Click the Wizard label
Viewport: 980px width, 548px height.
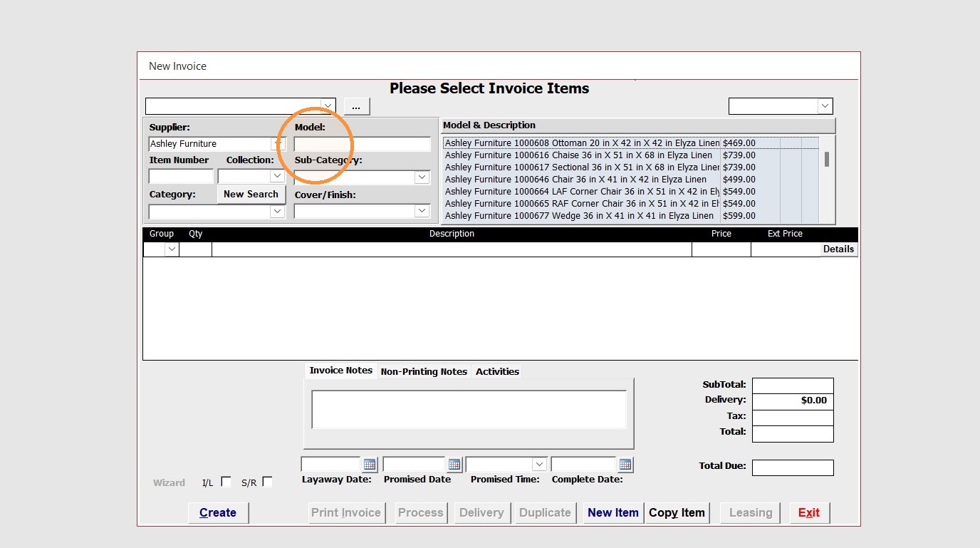tap(169, 482)
